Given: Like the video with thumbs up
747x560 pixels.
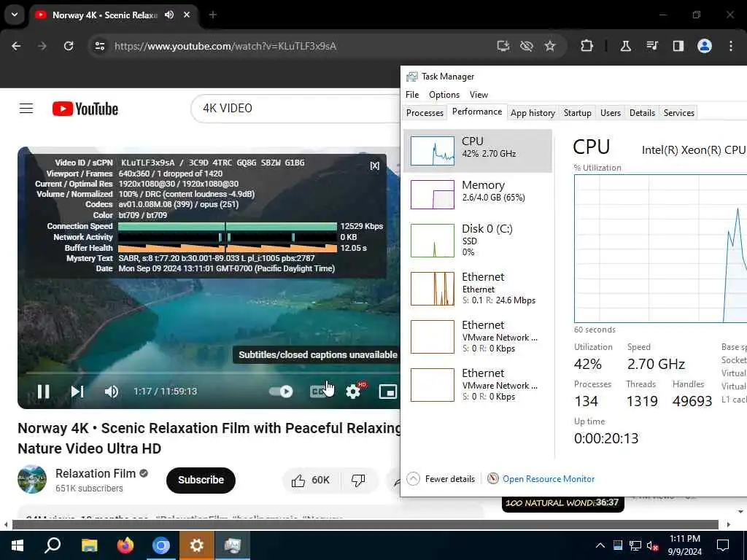Looking at the screenshot, I should tap(311, 480).
